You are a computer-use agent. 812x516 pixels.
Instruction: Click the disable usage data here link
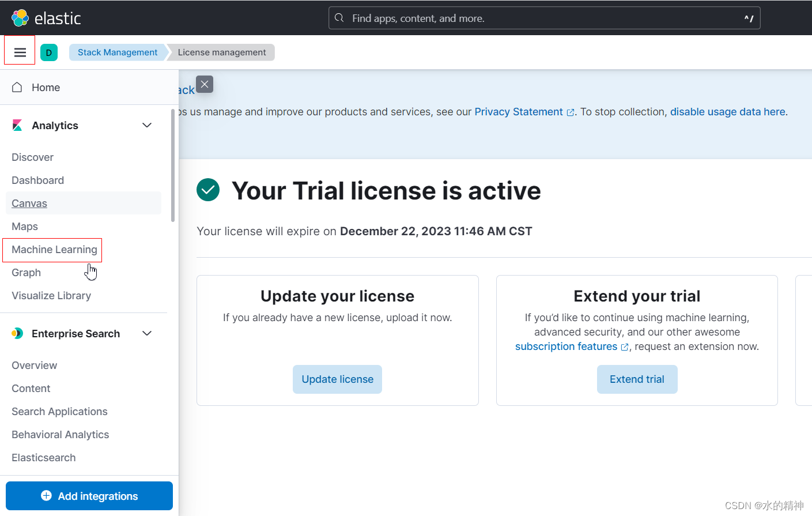727,112
